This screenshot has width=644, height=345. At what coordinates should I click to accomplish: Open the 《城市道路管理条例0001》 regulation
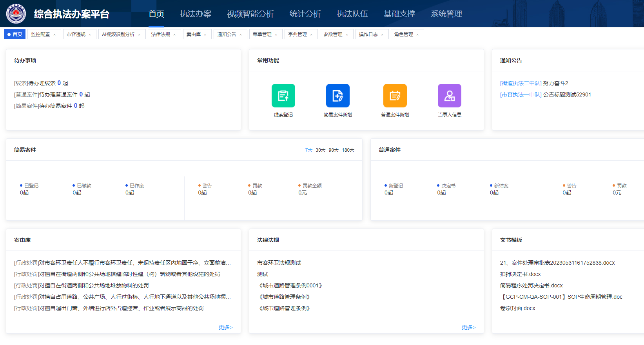290,285
